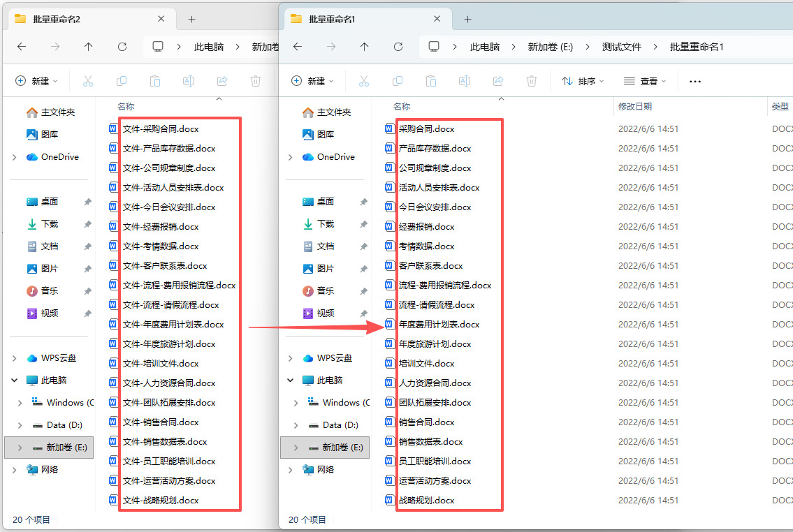Click 测试文件 in the address breadcrumb
The width and height of the screenshot is (793, 532).
tap(622, 47)
